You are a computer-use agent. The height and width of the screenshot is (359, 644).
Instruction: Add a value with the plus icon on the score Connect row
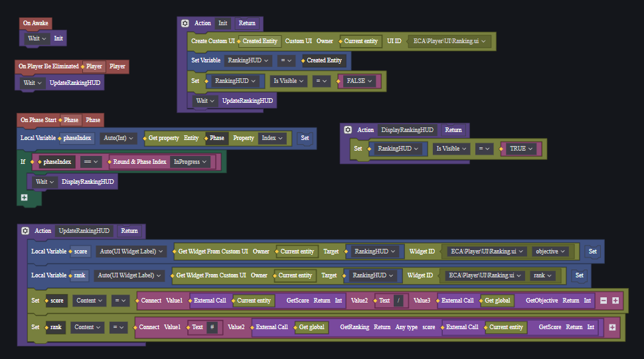coord(615,301)
